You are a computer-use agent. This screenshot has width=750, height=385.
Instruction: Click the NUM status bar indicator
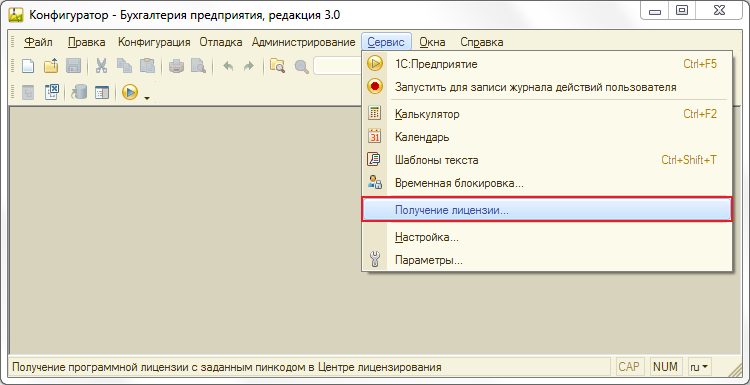[x=665, y=367]
